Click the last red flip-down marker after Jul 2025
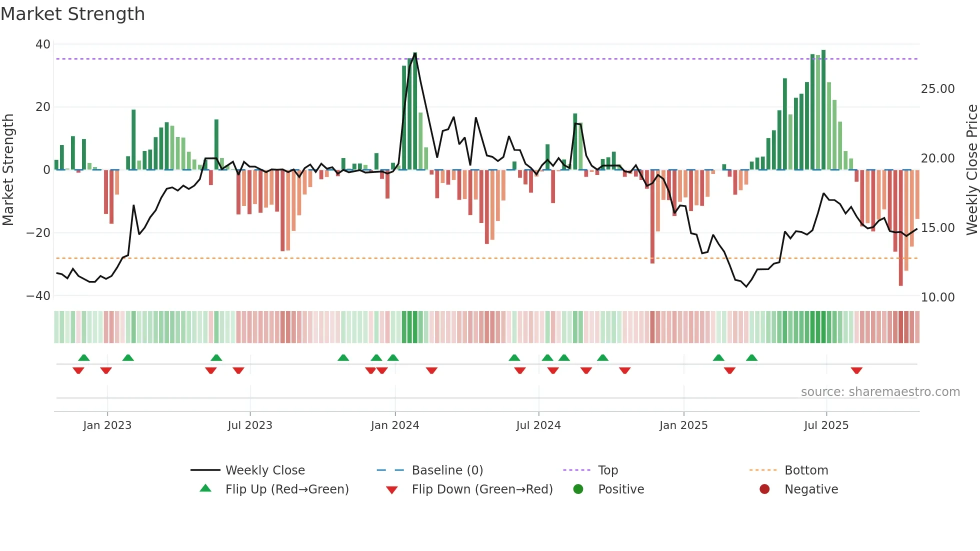This screenshot has height=551, width=980. click(x=856, y=370)
